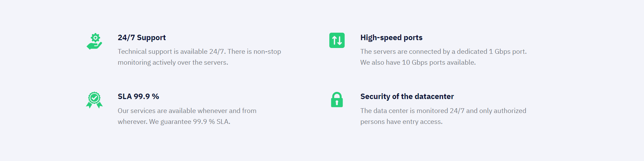Open the "Security of the datacenter" heading
The image size is (644, 161).
click(x=407, y=97)
